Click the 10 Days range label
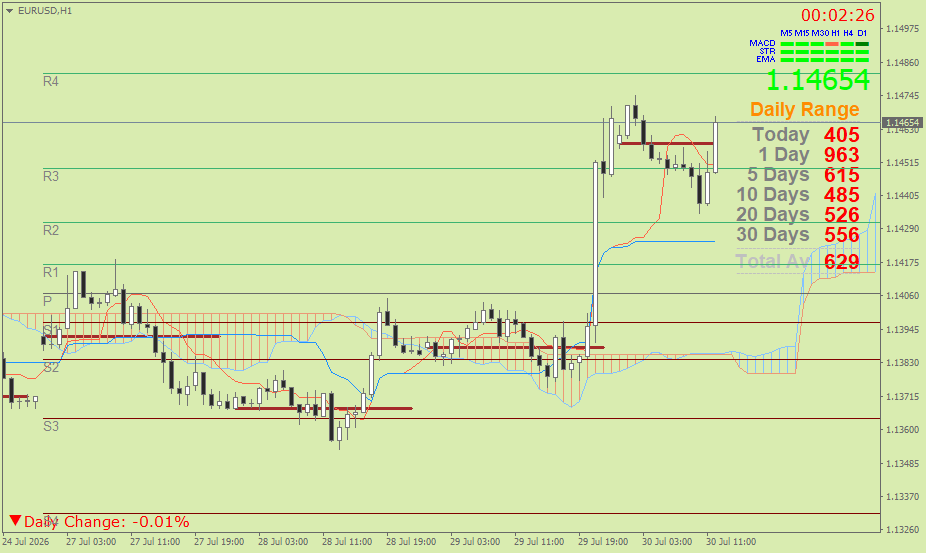The width and height of the screenshot is (926, 553). [x=772, y=194]
